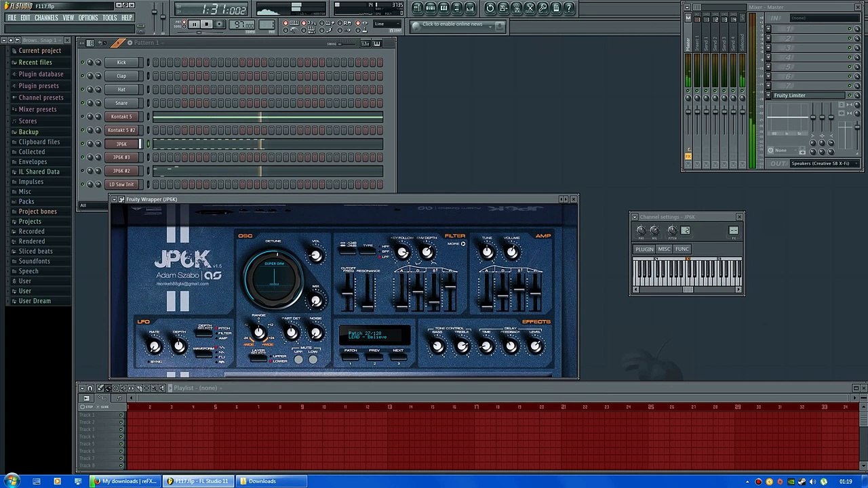868x488 pixels.
Task: Open the browser options arrow
Action: (x=4, y=40)
